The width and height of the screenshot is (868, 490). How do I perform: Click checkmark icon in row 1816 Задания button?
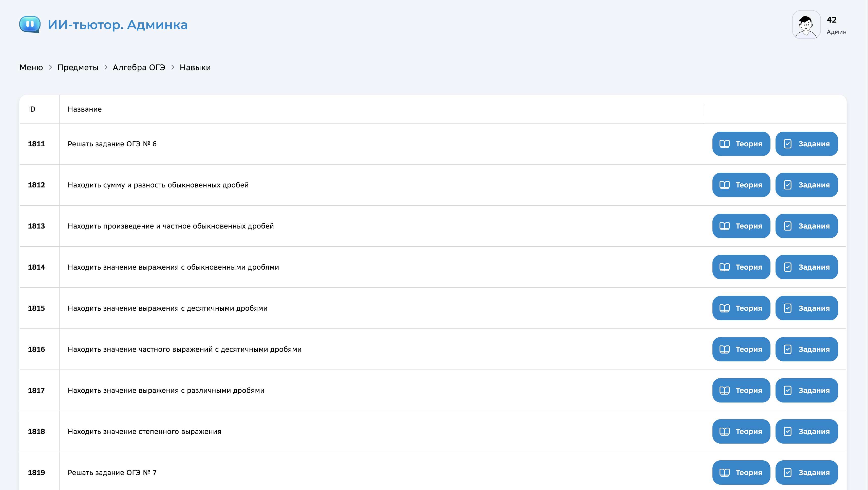787,349
